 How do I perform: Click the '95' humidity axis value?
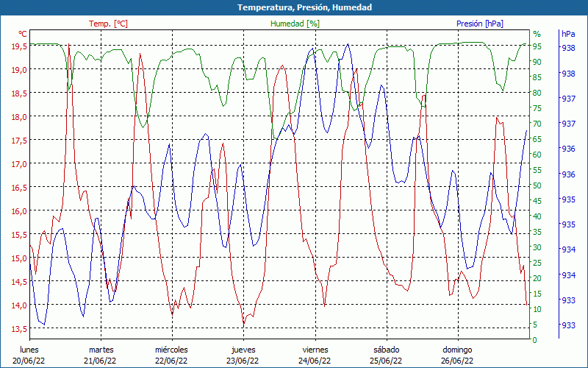coord(537,46)
